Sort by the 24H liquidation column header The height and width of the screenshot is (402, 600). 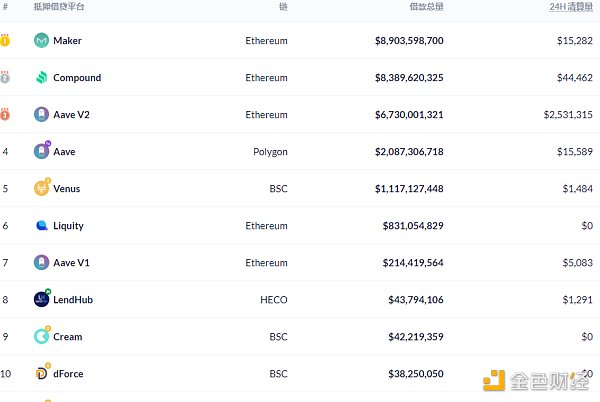coord(571,7)
